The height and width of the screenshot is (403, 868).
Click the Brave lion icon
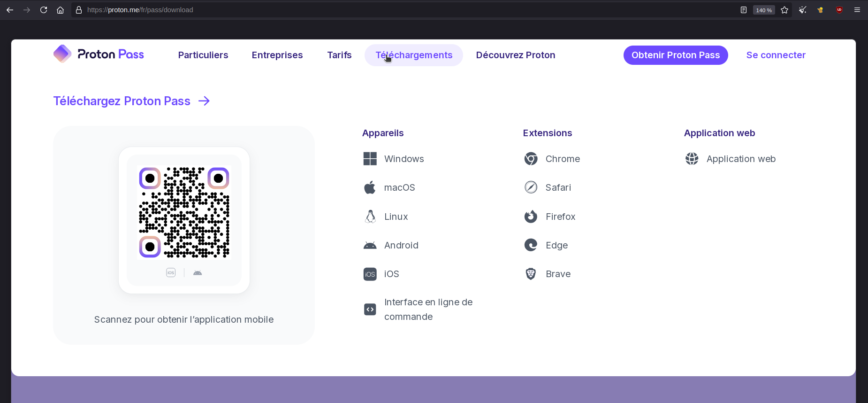(531, 274)
